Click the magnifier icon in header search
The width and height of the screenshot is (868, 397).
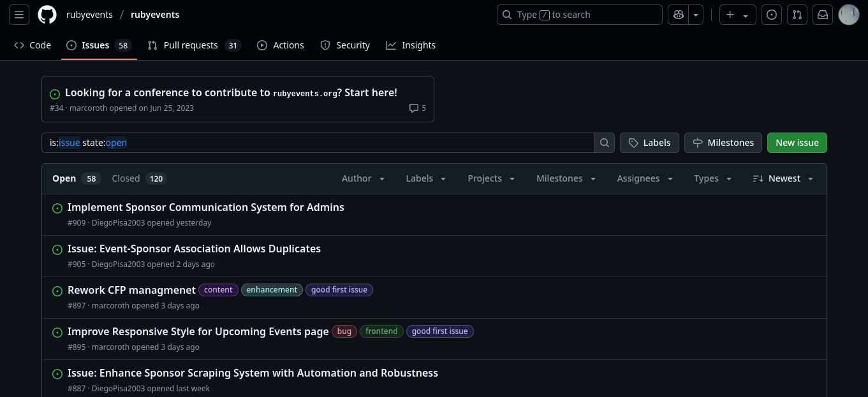coord(507,15)
